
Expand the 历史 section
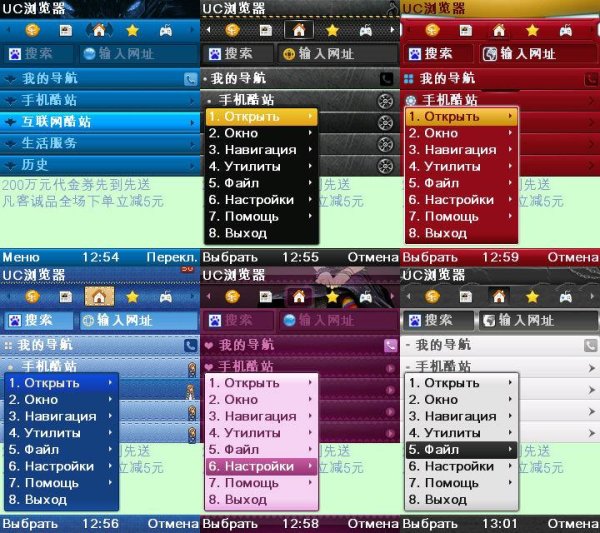click(x=100, y=165)
